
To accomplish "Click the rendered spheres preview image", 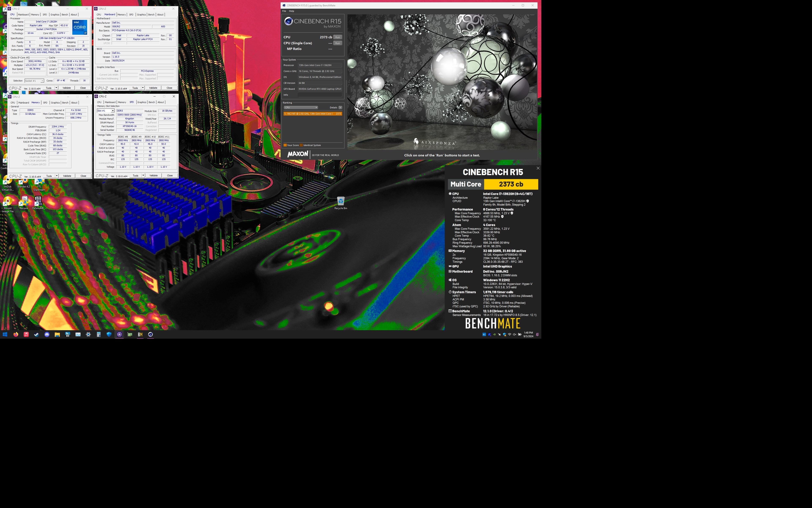I will pos(442,82).
